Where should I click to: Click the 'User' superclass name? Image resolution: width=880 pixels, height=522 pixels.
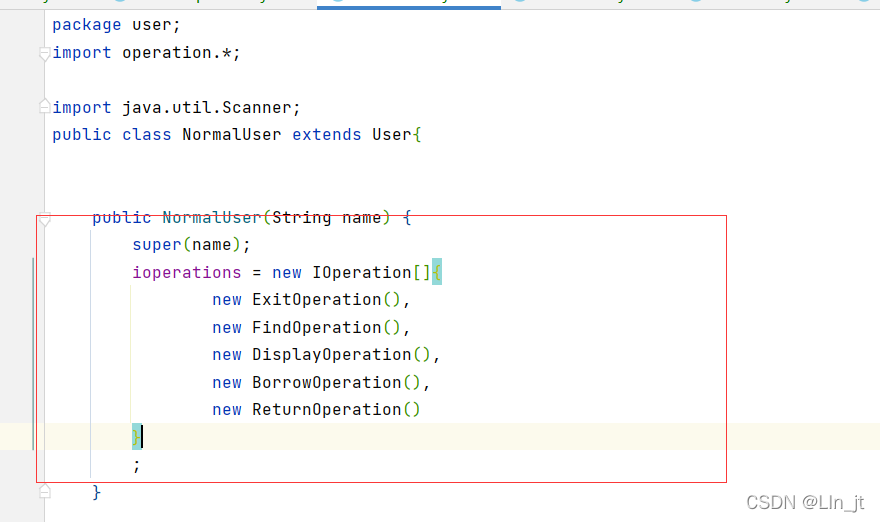392,135
